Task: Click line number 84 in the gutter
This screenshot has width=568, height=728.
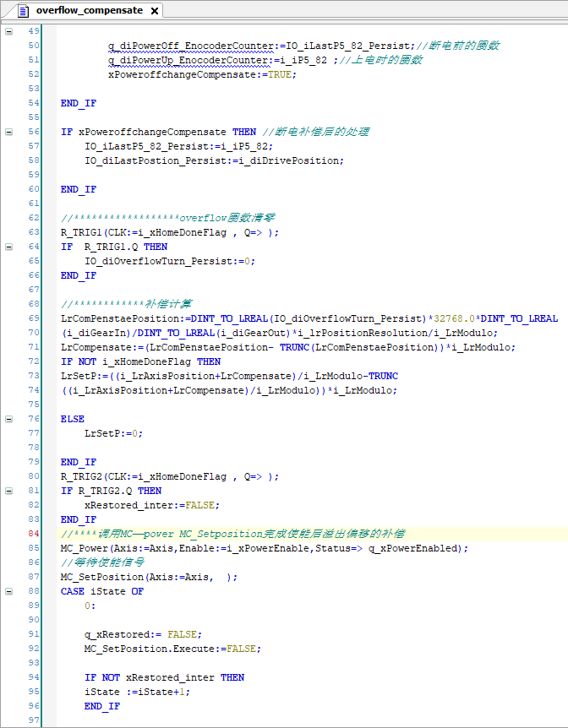Action: click(x=33, y=534)
